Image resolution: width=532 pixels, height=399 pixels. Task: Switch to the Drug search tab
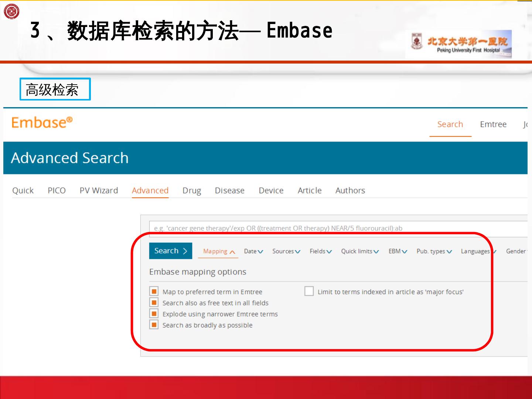click(192, 191)
